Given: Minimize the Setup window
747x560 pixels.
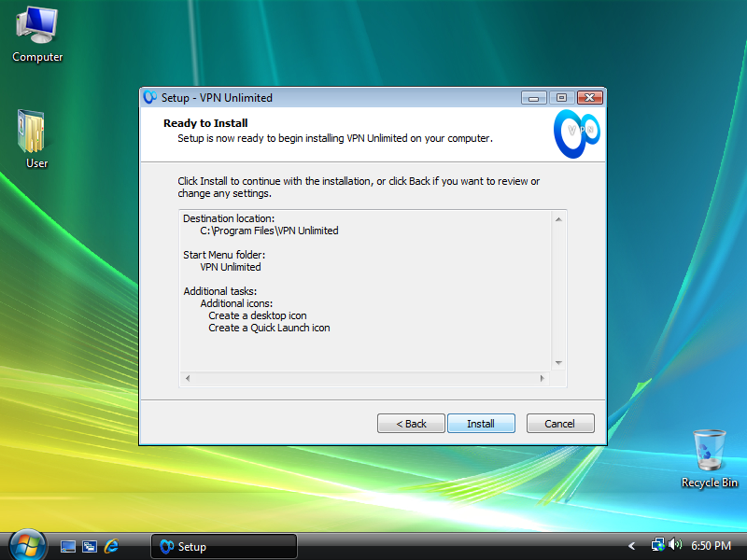Looking at the screenshot, I should click(x=533, y=98).
